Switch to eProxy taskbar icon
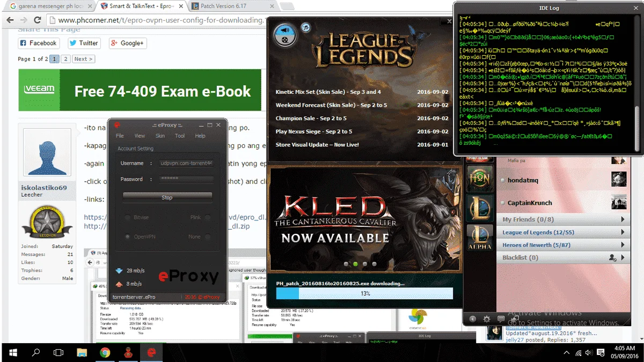 [x=151, y=353]
